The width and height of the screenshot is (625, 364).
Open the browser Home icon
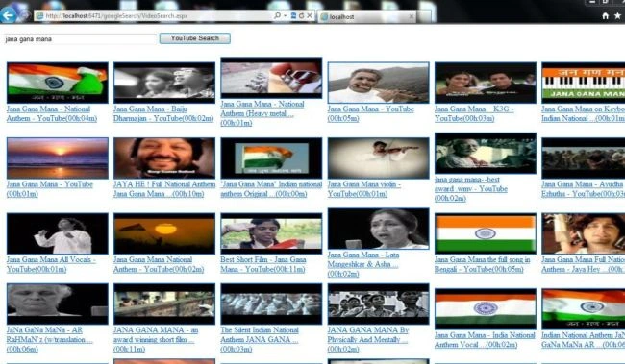click(605, 15)
